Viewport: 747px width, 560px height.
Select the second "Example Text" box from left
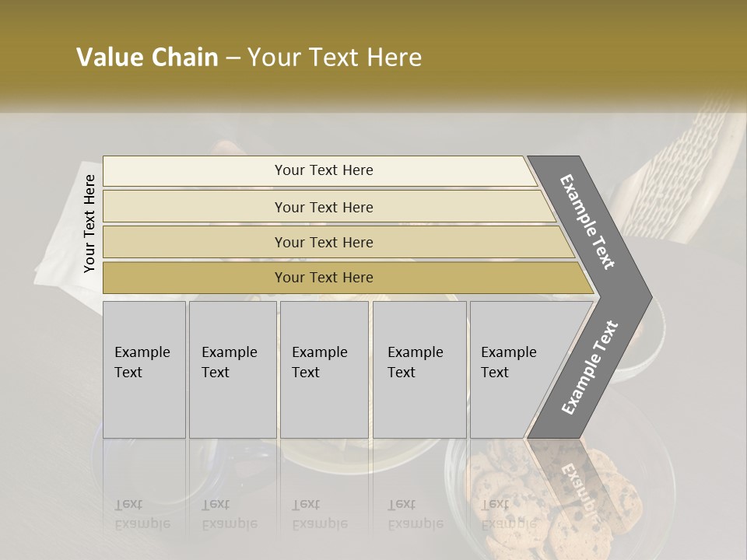(x=232, y=368)
